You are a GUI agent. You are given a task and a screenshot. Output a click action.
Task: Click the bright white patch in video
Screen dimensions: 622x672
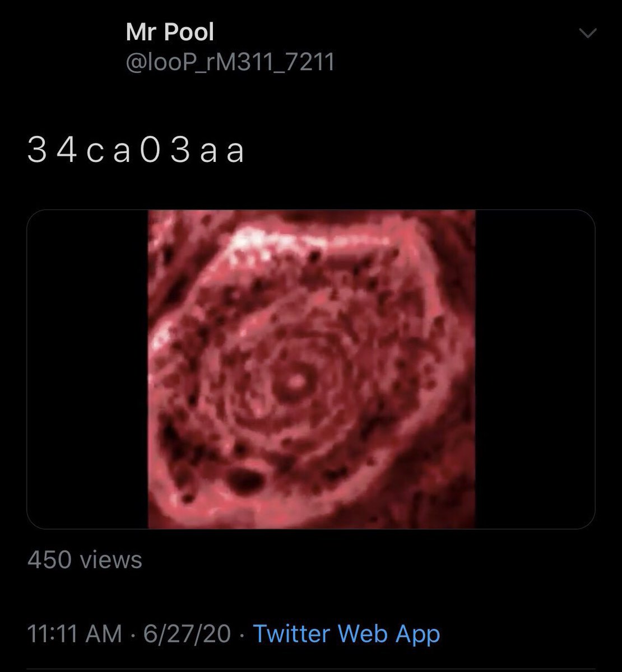click(x=255, y=240)
